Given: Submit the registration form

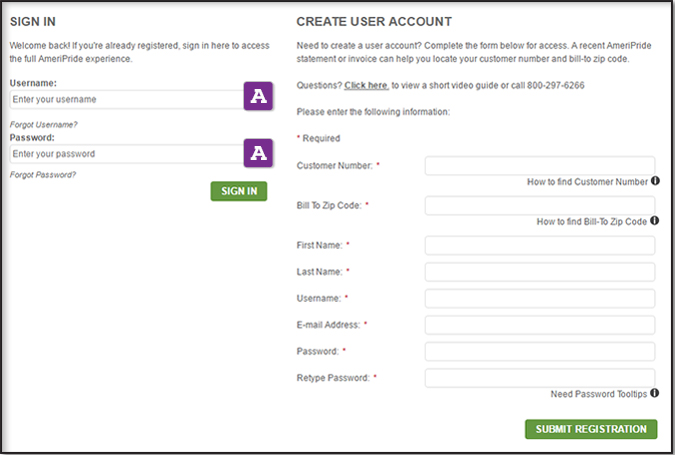Looking at the screenshot, I should tap(590, 429).
